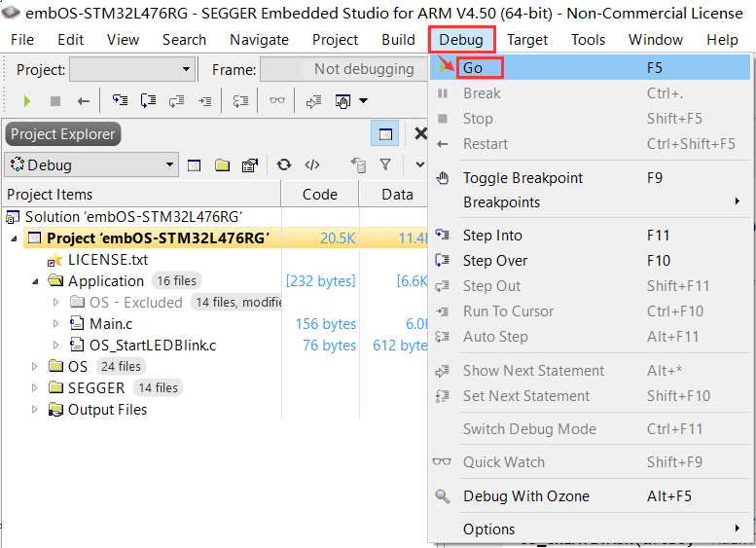Viewport: 756px width, 548px height.
Task: Click the Show Next Statement toolbar icon
Action: (313, 101)
